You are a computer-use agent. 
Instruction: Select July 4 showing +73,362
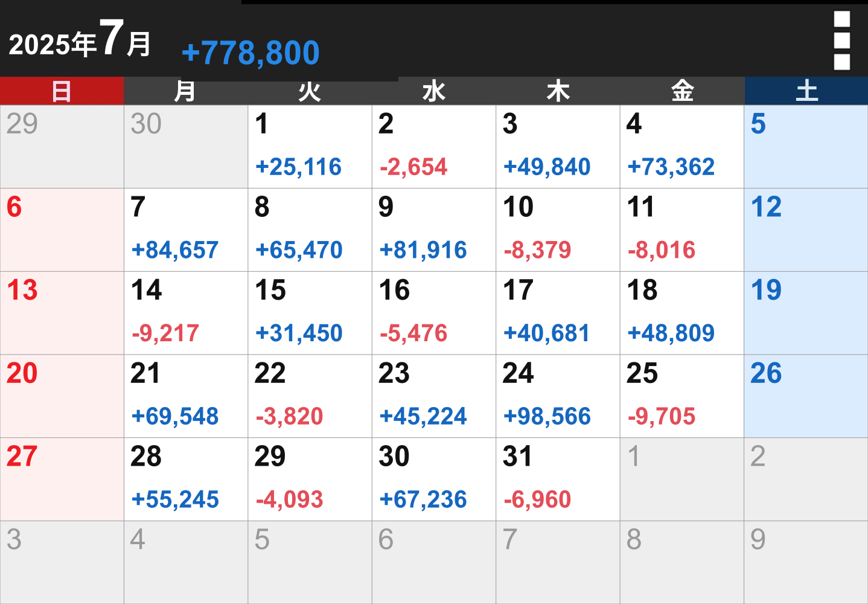pos(682,147)
